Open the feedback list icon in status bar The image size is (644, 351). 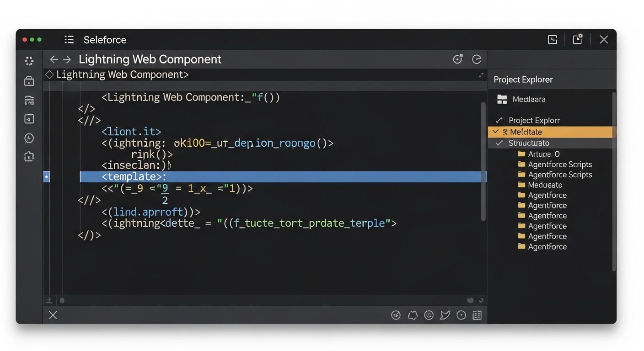[x=476, y=315]
